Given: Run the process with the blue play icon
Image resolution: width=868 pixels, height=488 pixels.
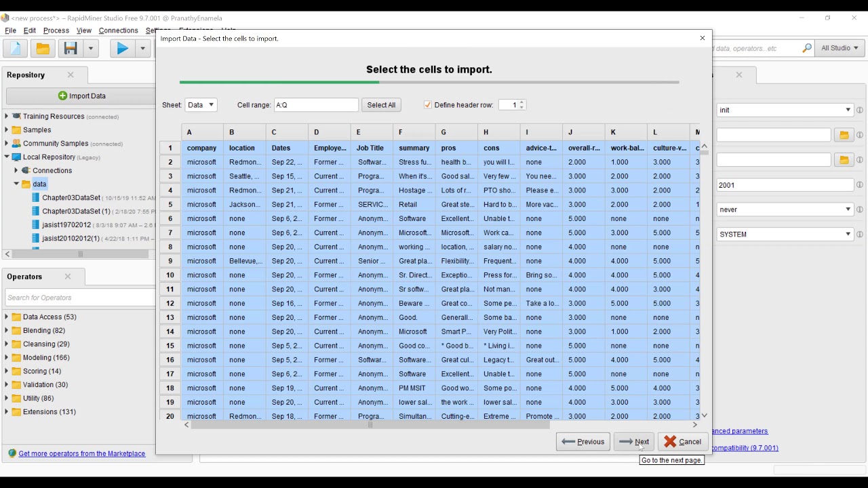Looking at the screenshot, I should 122,48.
